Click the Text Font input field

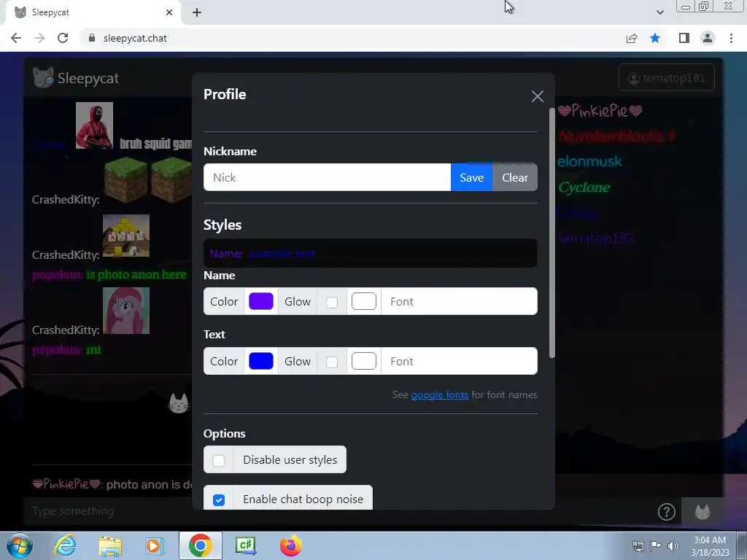[x=460, y=362]
